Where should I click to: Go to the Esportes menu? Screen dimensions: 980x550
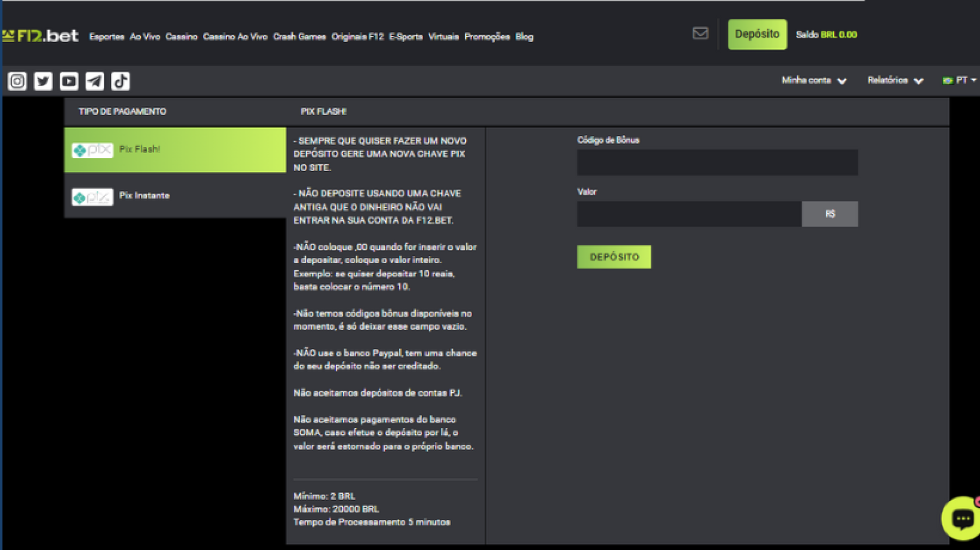[x=107, y=37]
